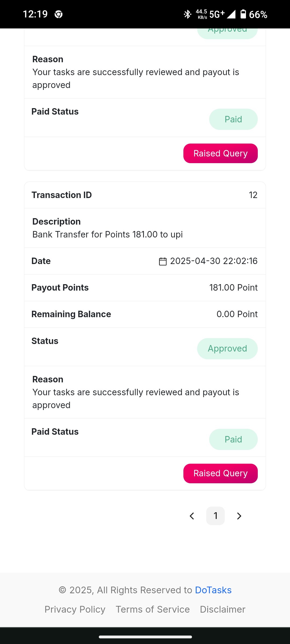Image resolution: width=290 pixels, height=644 pixels.
Task: Tap the battery icon in status bar
Action: [243, 14]
